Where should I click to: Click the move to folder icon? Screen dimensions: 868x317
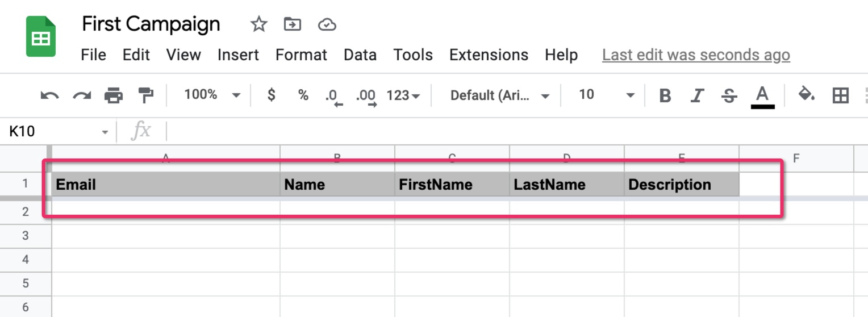click(x=293, y=24)
